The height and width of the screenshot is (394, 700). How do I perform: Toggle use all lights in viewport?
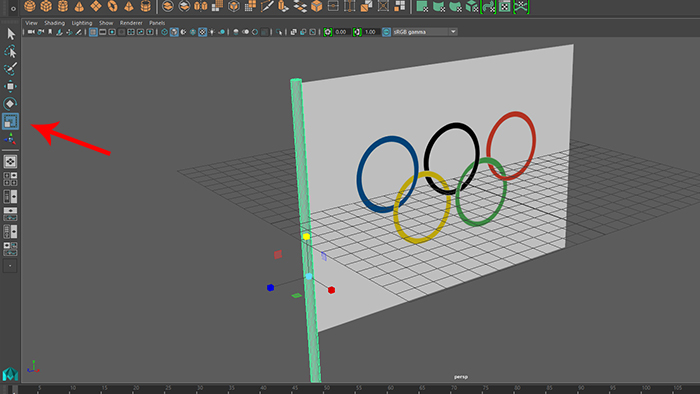tap(212, 32)
